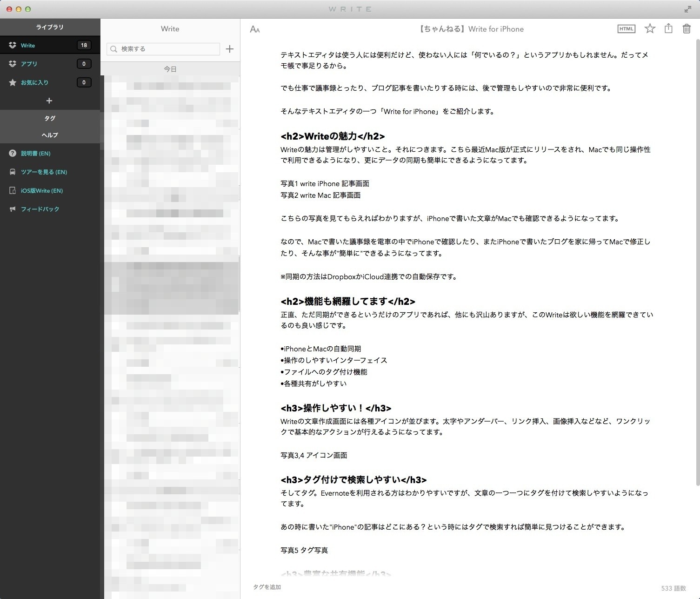The height and width of the screenshot is (599, 700).
Task: Click the line 写真5 タグ写真
Action: pyautogui.click(x=304, y=550)
